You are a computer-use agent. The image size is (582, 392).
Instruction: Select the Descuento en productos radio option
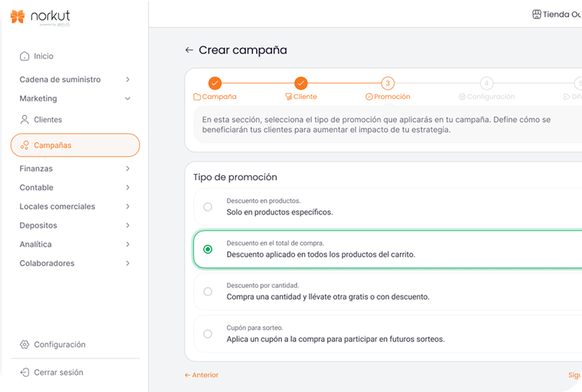[x=207, y=207]
